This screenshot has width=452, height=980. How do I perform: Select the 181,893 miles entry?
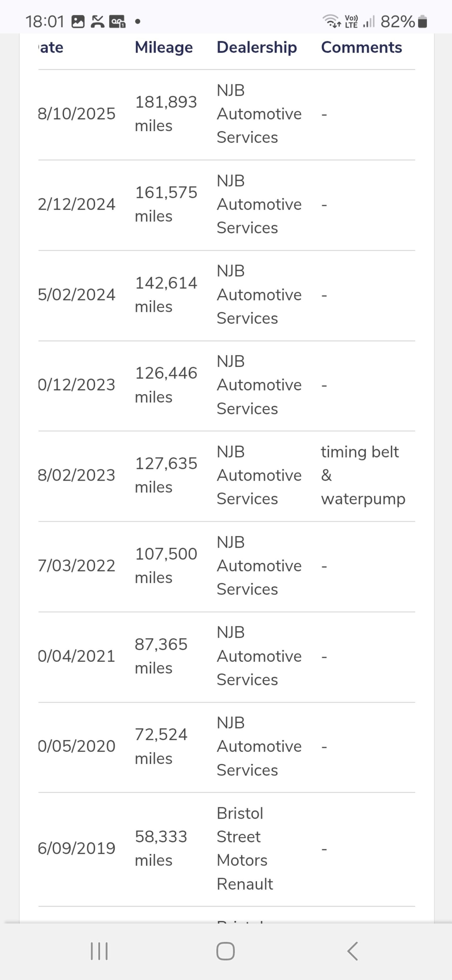pyautogui.click(x=166, y=114)
